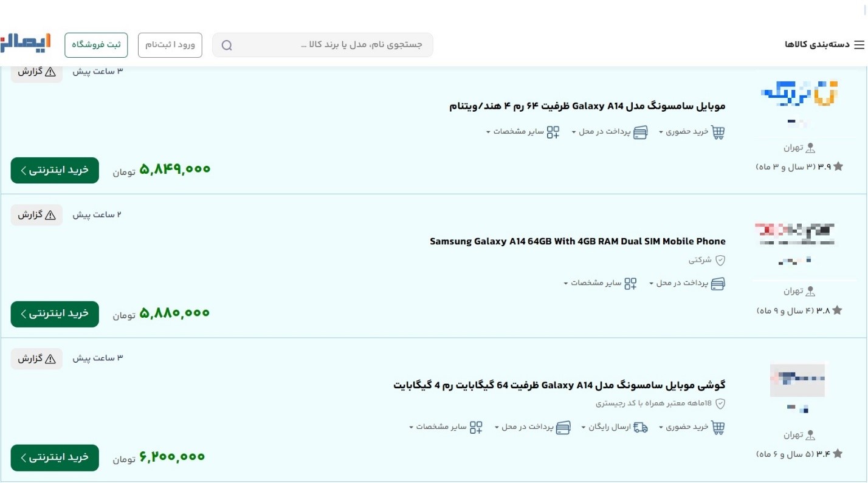The height and width of the screenshot is (483, 868).
Task: Click the specifications grid icon in the first listing
Action: [553, 132]
